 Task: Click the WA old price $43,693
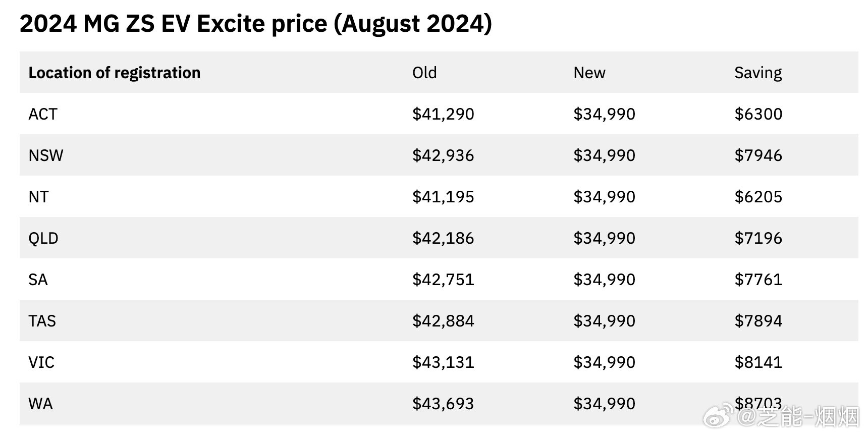click(443, 404)
